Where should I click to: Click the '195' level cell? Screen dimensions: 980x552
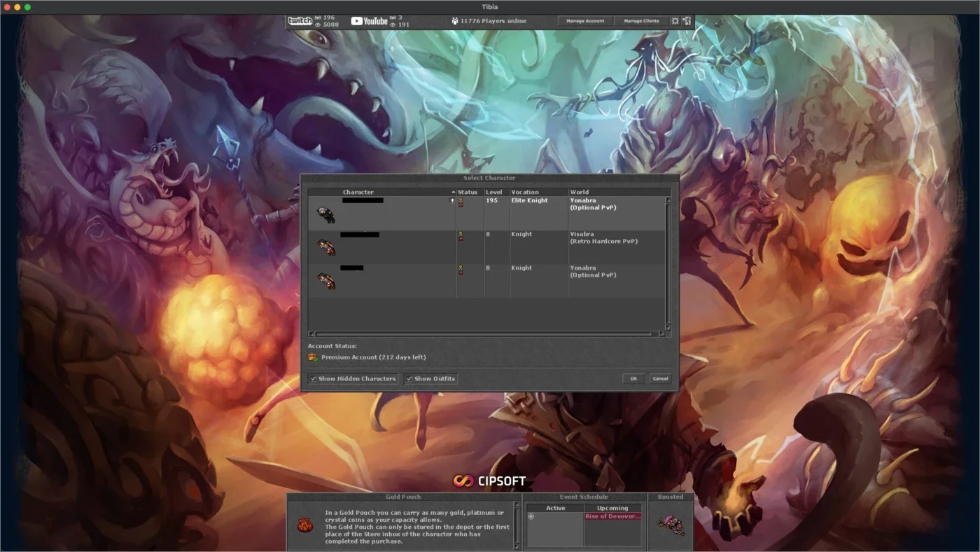(x=491, y=200)
